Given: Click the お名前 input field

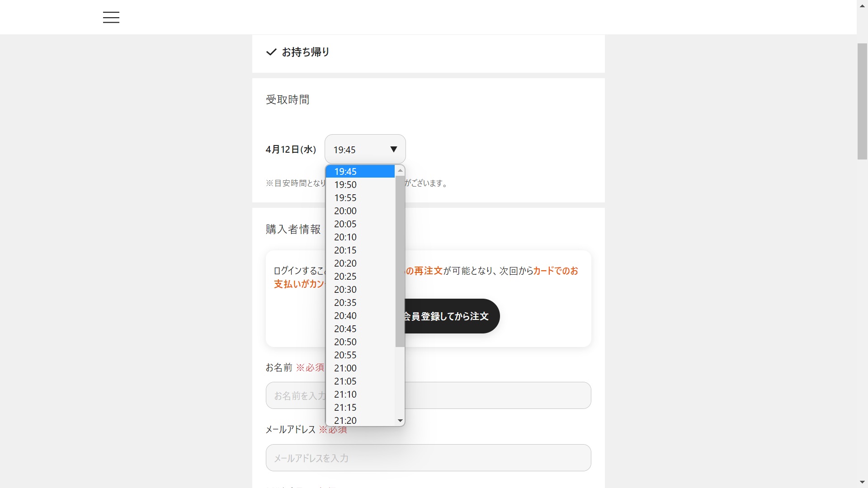Looking at the screenshot, I should pos(428,395).
